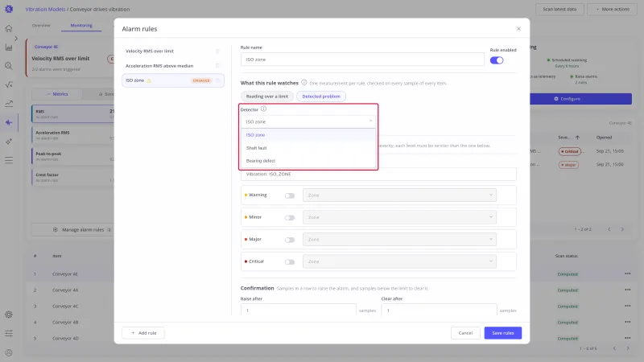Open the user profile sidebar icon
Screen dimensions: 644x362
pos(9,352)
